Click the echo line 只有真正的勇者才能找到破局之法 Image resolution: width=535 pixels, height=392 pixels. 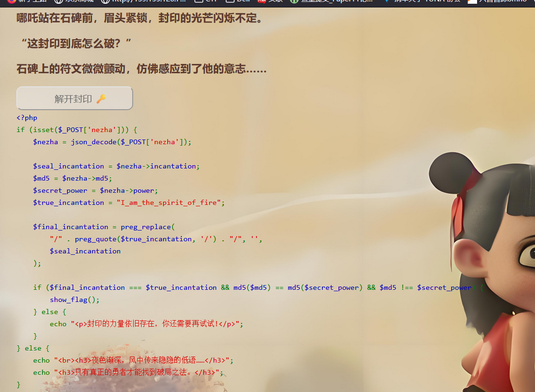128,372
